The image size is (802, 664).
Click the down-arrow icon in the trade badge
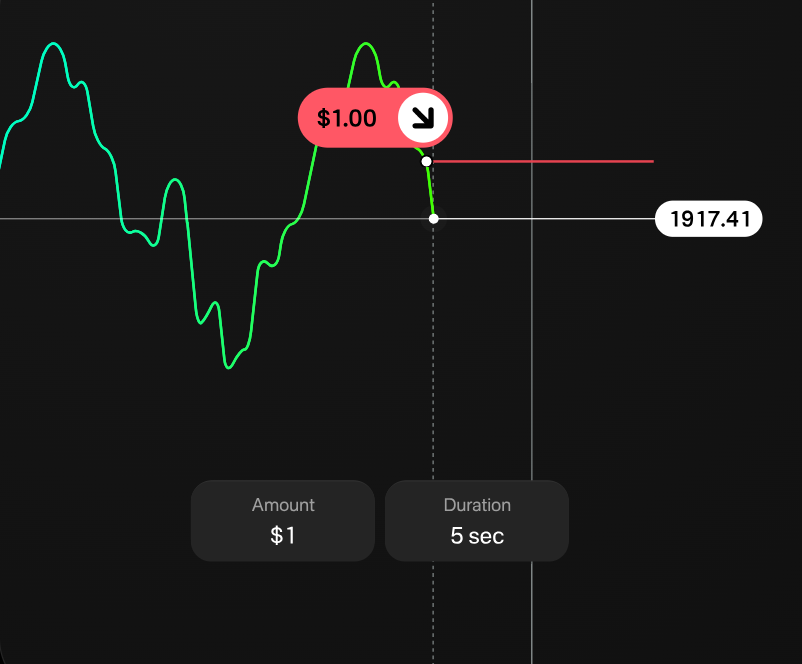(423, 118)
